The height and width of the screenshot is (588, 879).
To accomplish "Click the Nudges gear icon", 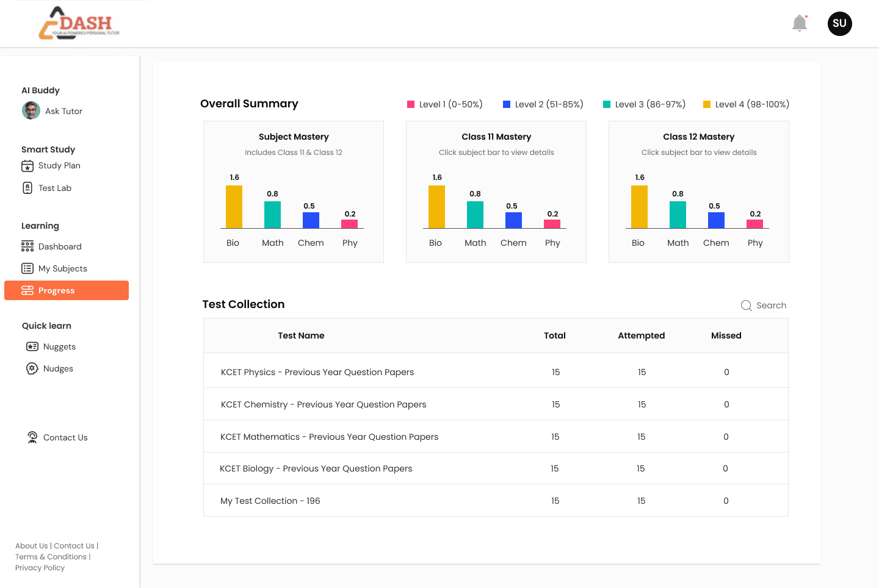I will coord(32,368).
